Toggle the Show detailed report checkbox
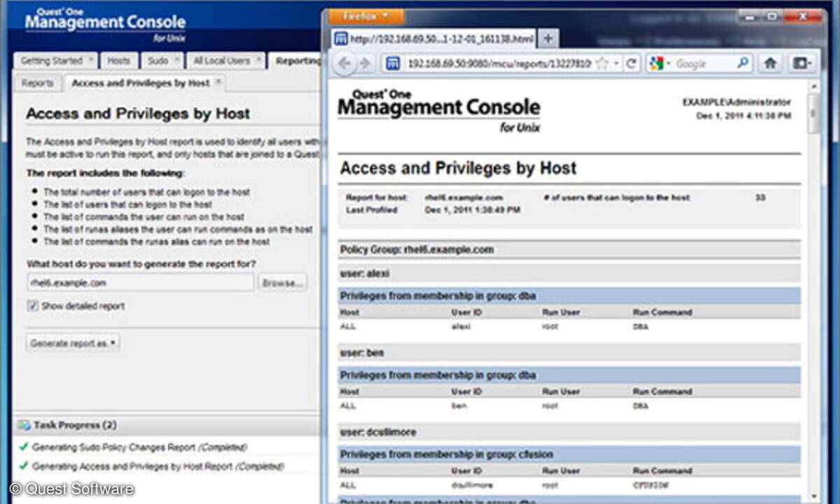Image resolution: width=840 pixels, height=504 pixels. coord(32,306)
